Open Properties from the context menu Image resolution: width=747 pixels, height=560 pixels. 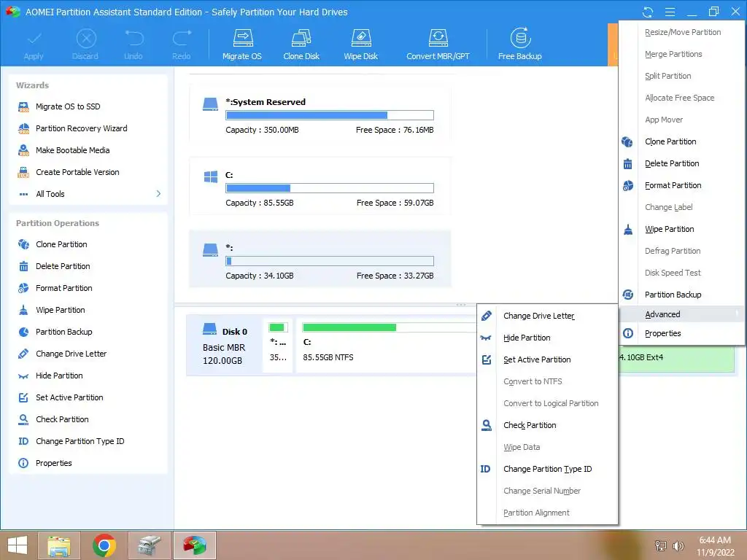[x=662, y=334]
